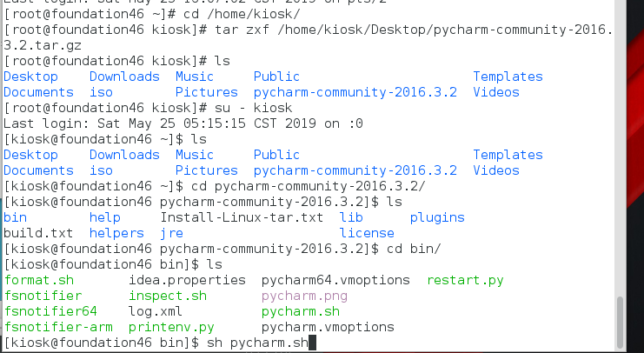
Task: Click the terminal scrollbar thumb
Action: [x=621, y=322]
